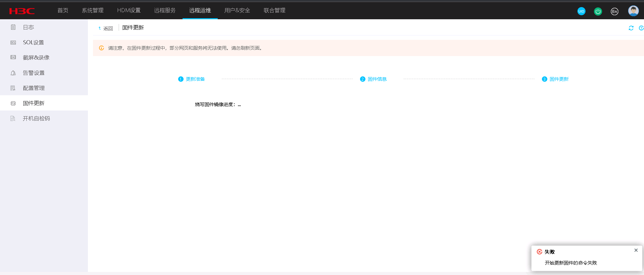
Task: Open 截屏&录像 in the sidebar
Action: tap(44, 57)
